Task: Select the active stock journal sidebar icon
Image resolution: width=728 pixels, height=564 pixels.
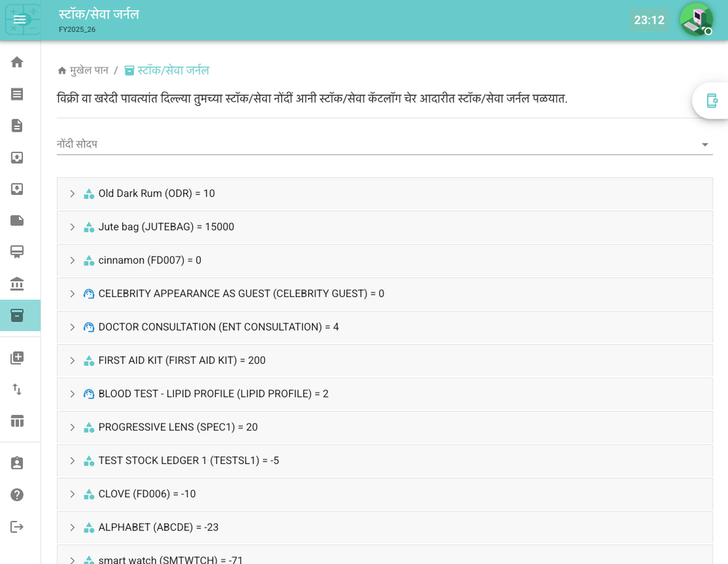Action: [18, 315]
